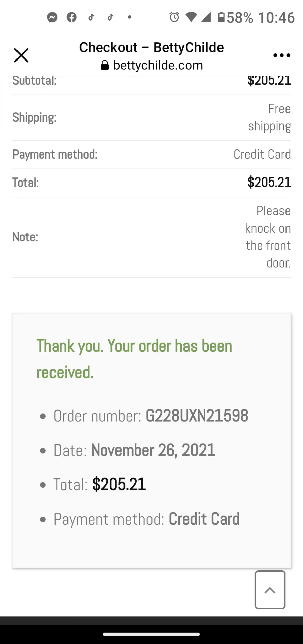Tap the November 26, 2021 date

(154, 450)
